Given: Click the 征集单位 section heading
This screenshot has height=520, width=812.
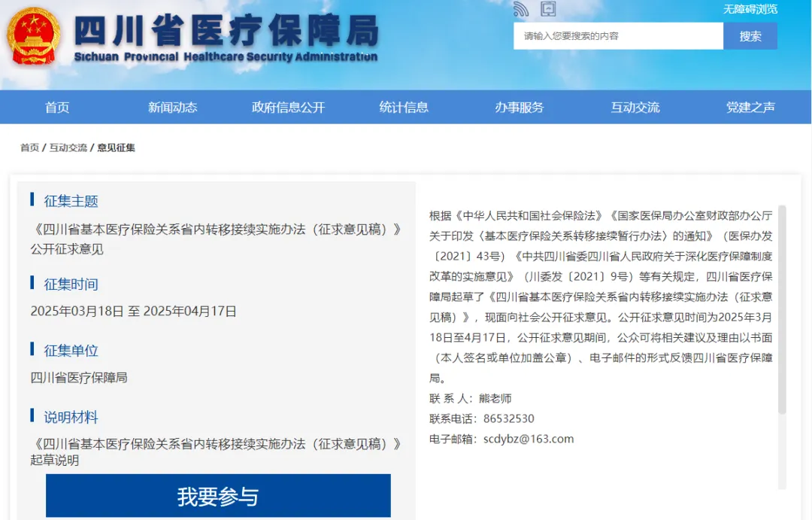Looking at the screenshot, I should [71, 351].
